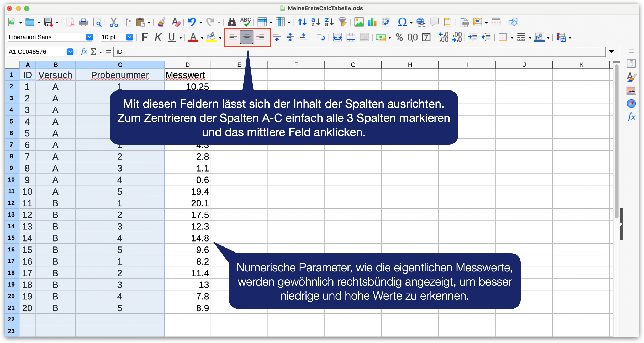Click Find & Replace binoculars icon
The width and height of the screenshot is (644, 343).
231,22
